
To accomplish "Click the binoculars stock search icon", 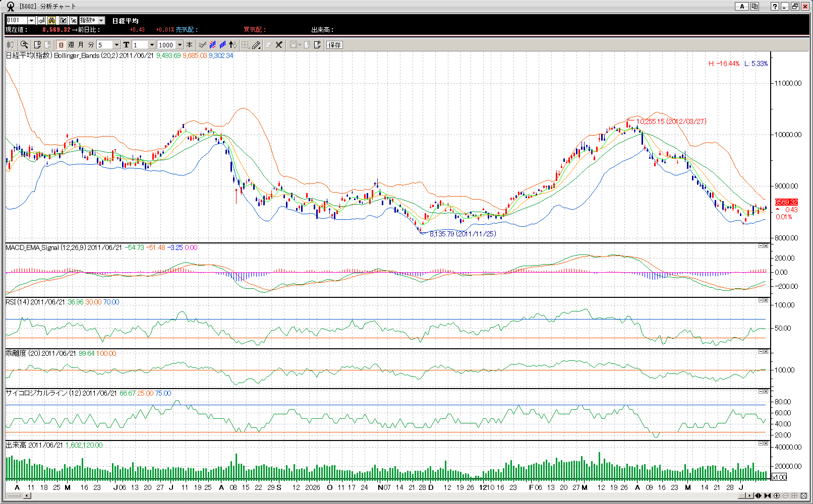I will (52, 20).
